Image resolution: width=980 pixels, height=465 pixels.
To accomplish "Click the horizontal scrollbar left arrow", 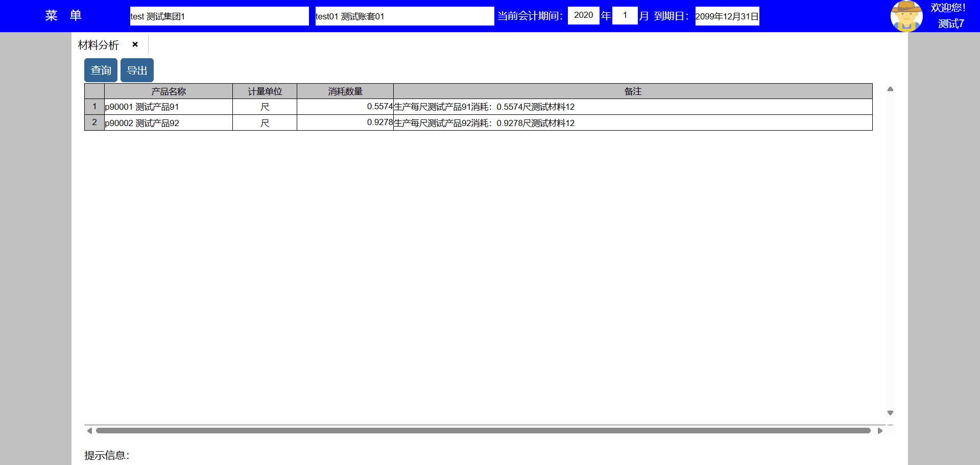I will 89,431.
